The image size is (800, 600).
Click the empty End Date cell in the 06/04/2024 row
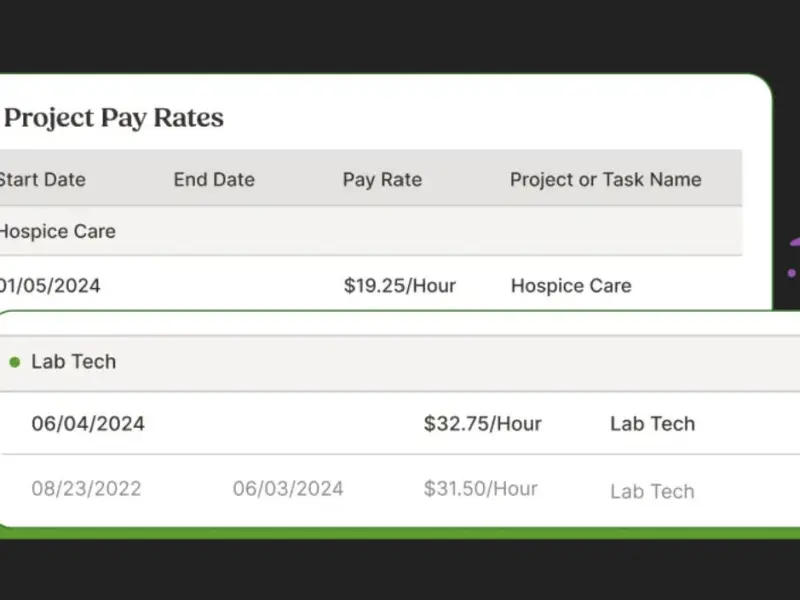tap(288, 423)
